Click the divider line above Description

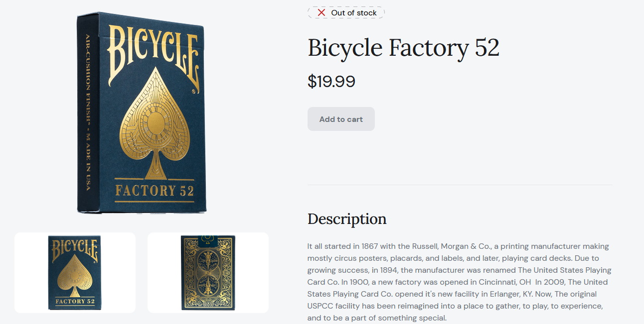[460, 185]
